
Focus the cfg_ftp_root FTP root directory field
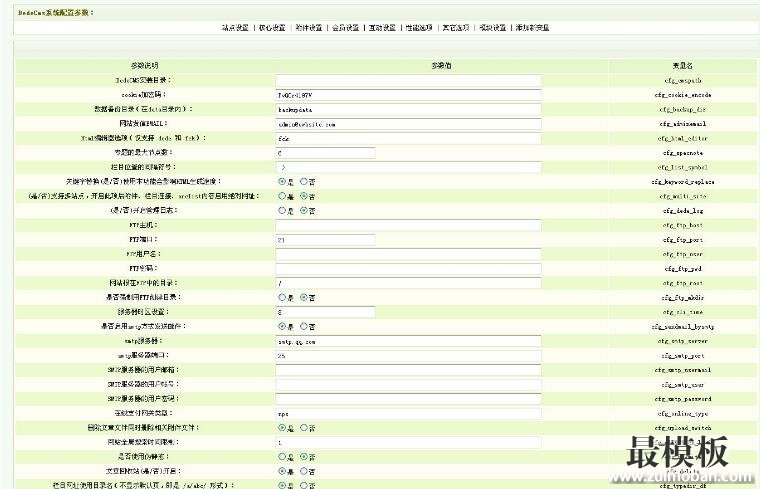click(408, 283)
